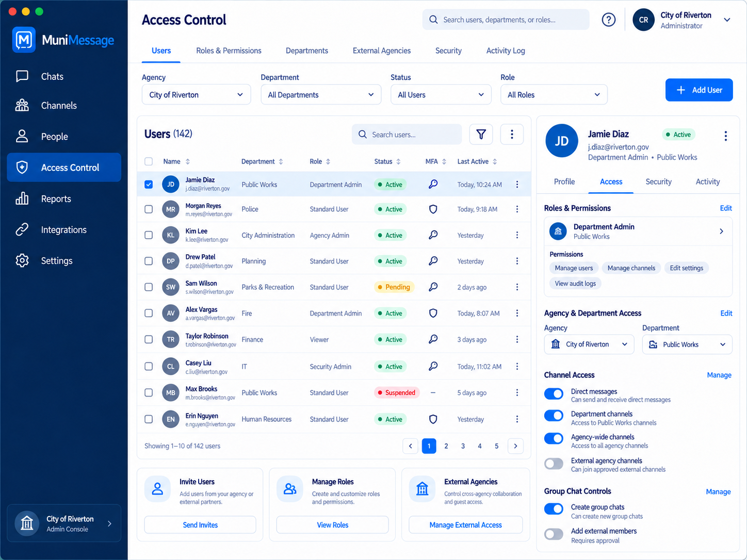Viewport: 747px width, 560px height.
Task: Click Add User button
Action: [x=699, y=90]
